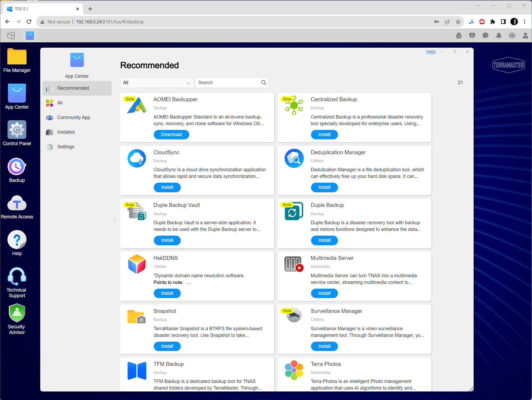Expand the All category dropdown

(x=156, y=83)
